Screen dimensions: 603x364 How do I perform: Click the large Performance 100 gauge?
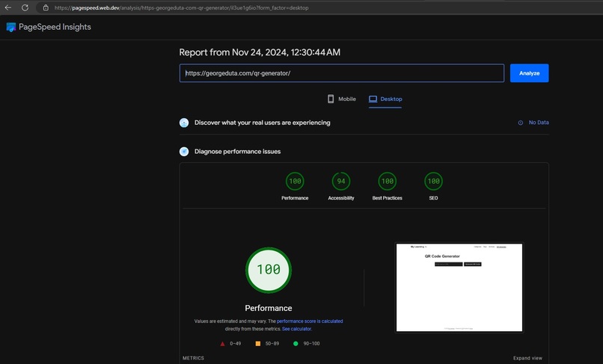[x=269, y=270]
